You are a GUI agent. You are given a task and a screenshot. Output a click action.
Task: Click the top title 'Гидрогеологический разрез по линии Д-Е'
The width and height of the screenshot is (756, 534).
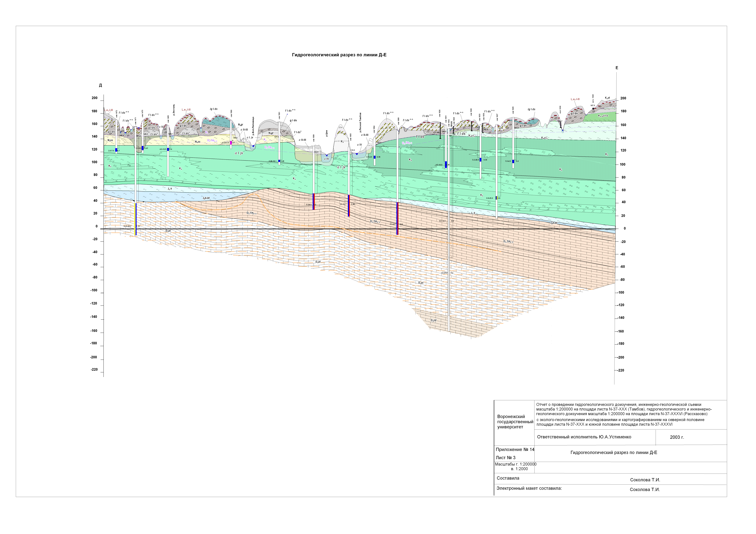(x=339, y=55)
